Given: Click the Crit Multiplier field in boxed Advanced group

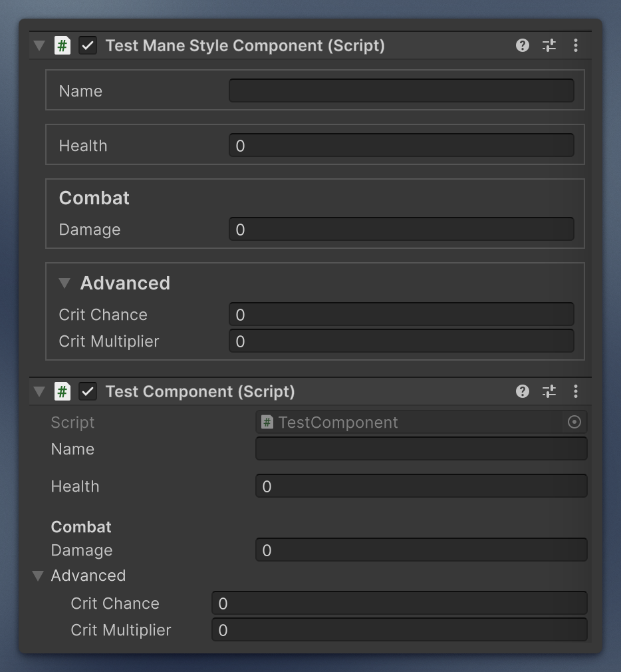Looking at the screenshot, I should (x=402, y=341).
